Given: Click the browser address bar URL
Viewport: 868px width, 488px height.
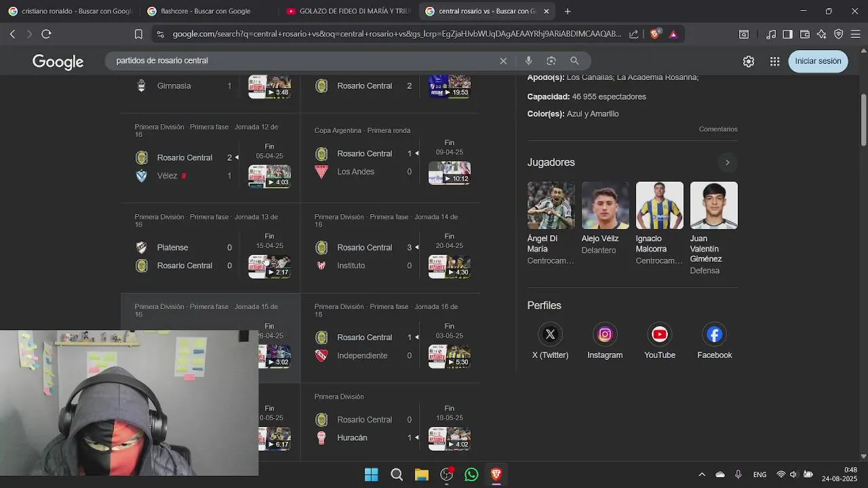Looking at the screenshot, I should pos(397,34).
